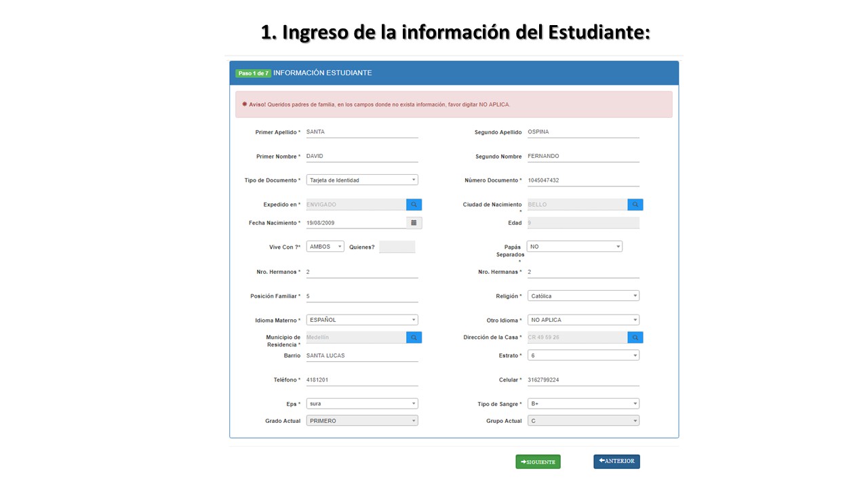The height and width of the screenshot is (488, 868).
Task: Click the Celular number field
Action: (x=583, y=380)
